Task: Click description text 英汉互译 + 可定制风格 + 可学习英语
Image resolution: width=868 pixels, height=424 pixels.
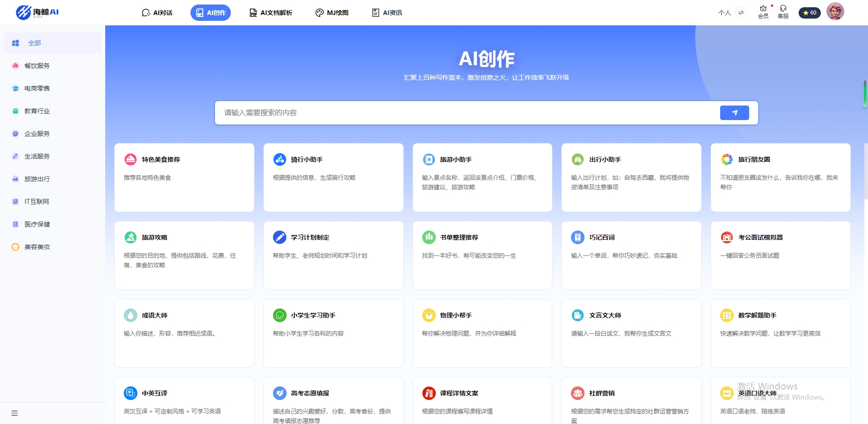Action: [172, 411]
